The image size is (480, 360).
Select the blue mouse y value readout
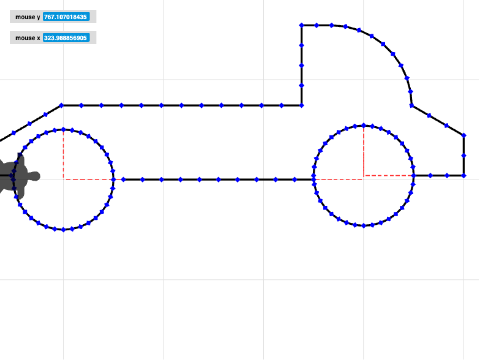[x=66, y=17]
